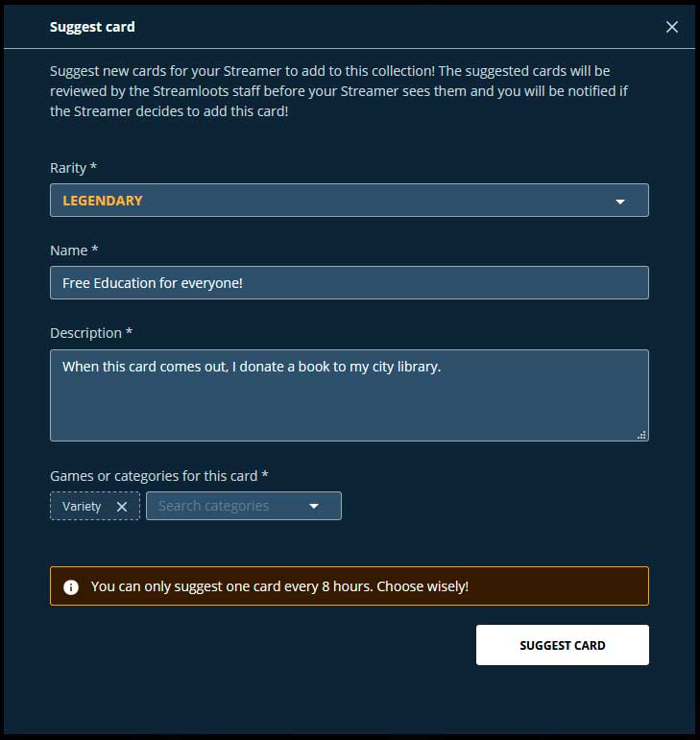Click the Description box resize handle icon

(x=641, y=435)
